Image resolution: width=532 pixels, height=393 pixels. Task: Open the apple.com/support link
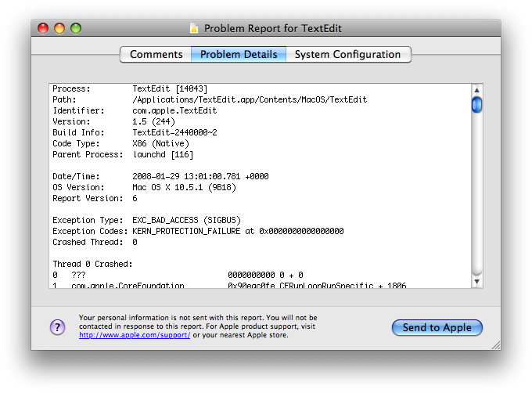134,335
